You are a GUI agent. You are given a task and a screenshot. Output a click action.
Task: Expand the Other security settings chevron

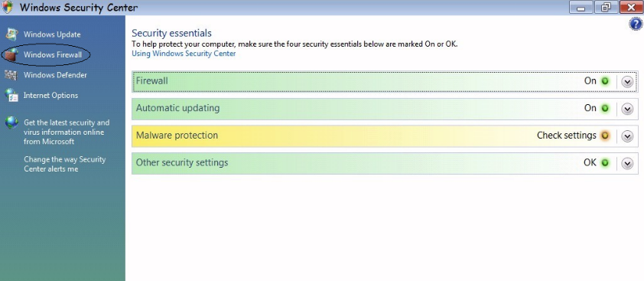point(626,163)
